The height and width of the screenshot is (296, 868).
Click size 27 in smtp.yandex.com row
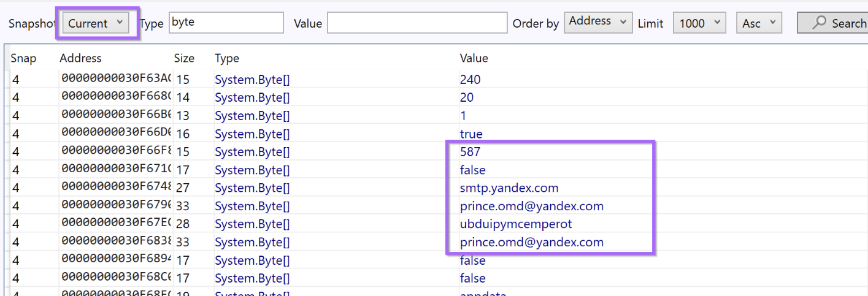183,188
